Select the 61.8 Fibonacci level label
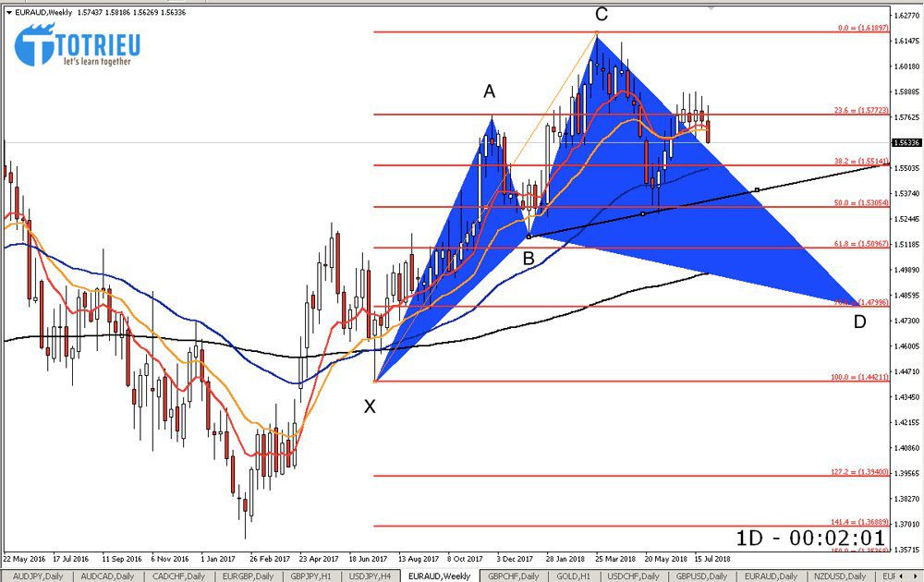 (861, 244)
